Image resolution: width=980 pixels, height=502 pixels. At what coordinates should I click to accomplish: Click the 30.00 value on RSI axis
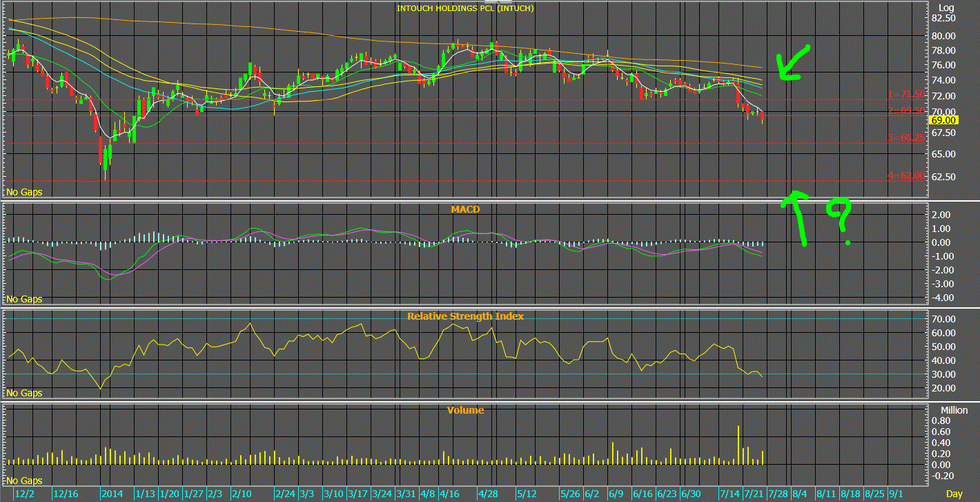(943, 374)
